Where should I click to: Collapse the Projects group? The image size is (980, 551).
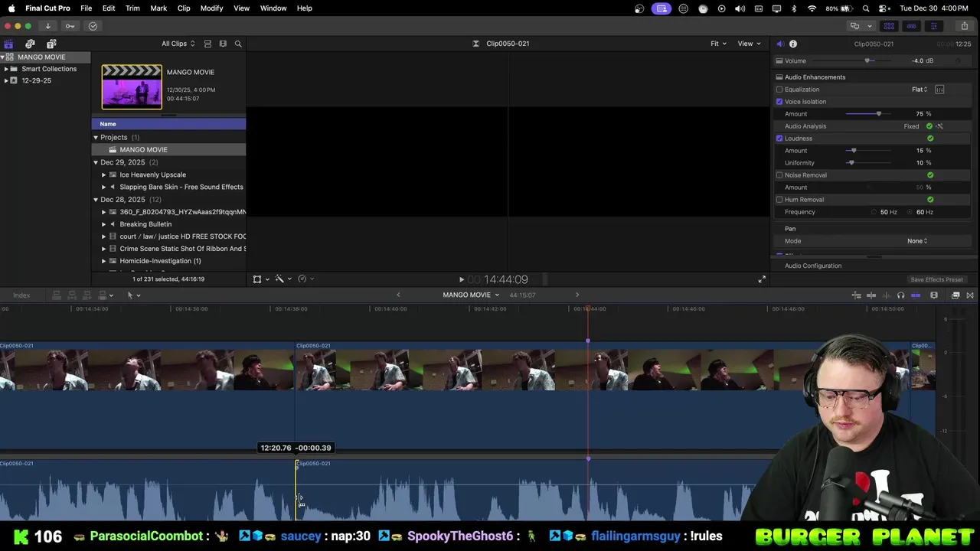96,138
